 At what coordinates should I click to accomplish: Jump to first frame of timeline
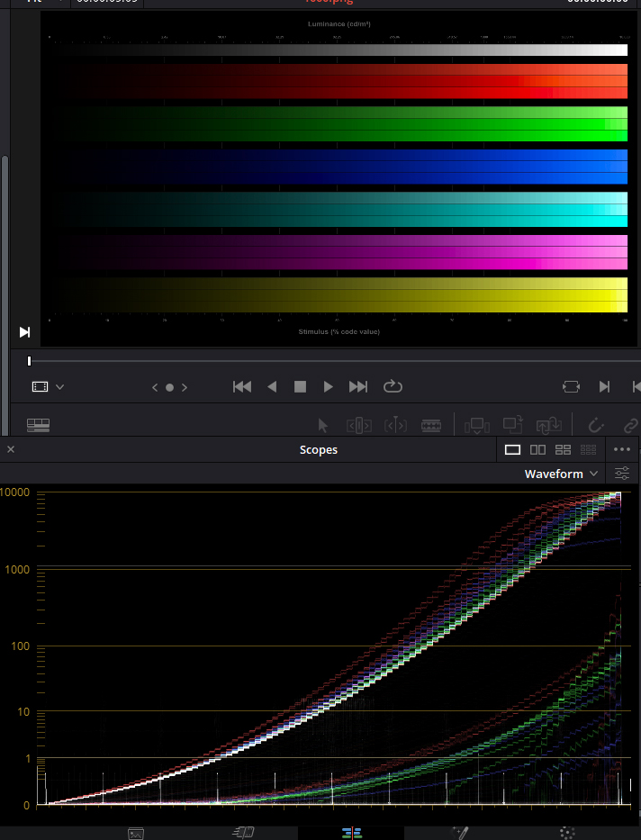(x=242, y=387)
